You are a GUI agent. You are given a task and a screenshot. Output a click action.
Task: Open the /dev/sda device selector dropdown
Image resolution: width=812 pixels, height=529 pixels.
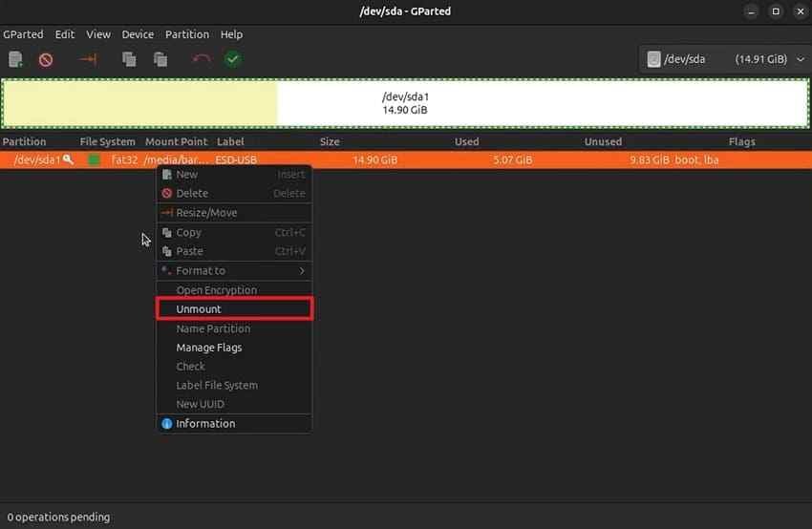tap(725, 59)
